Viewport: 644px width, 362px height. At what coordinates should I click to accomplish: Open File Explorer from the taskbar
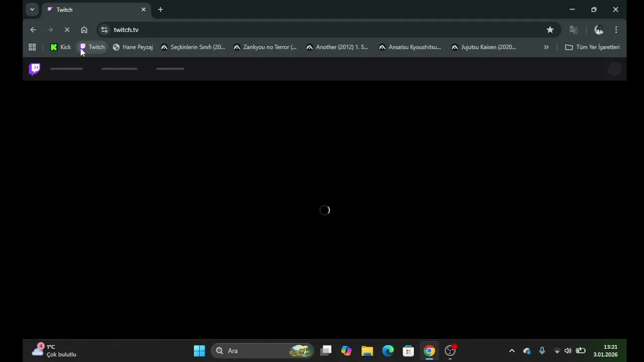point(367,351)
